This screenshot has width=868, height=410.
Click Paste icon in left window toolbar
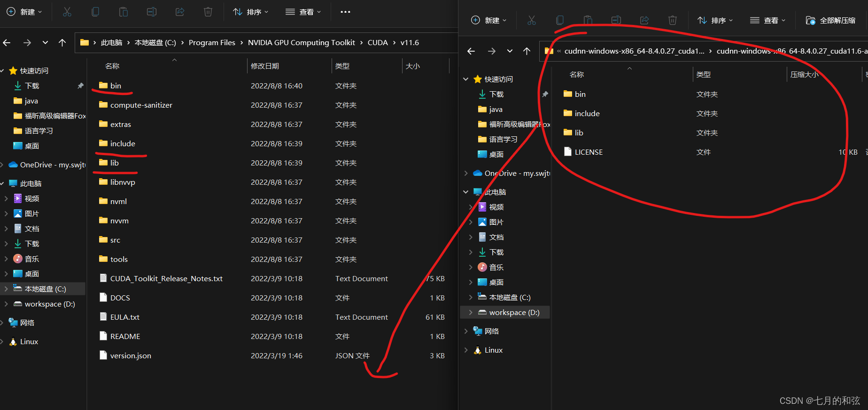pos(124,12)
